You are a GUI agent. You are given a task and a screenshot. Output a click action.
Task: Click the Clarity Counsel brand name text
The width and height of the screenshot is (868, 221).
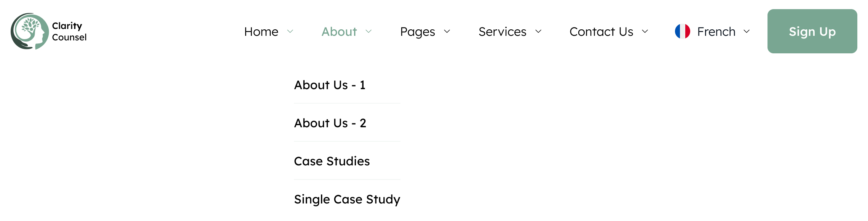pyautogui.click(x=69, y=31)
